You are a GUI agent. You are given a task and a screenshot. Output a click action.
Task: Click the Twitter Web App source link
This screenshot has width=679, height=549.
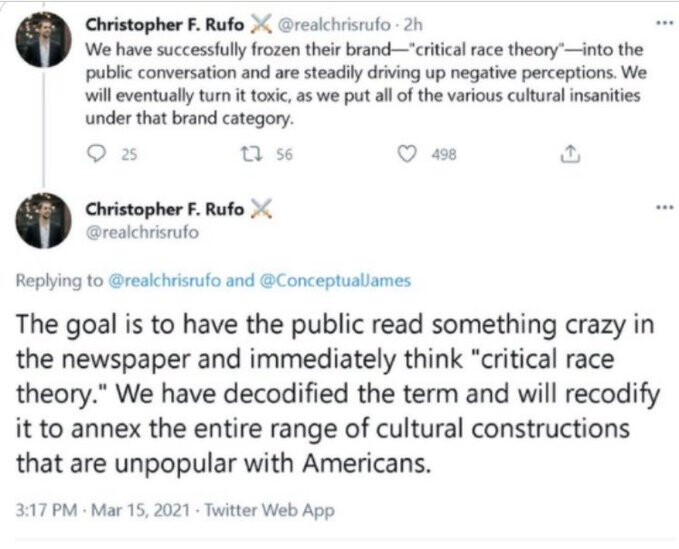[269, 510]
